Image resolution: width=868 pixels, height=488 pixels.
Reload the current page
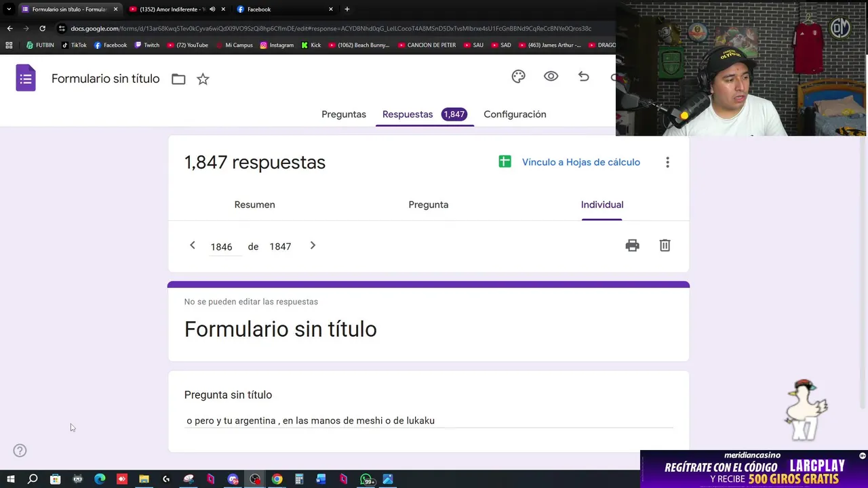click(42, 28)
